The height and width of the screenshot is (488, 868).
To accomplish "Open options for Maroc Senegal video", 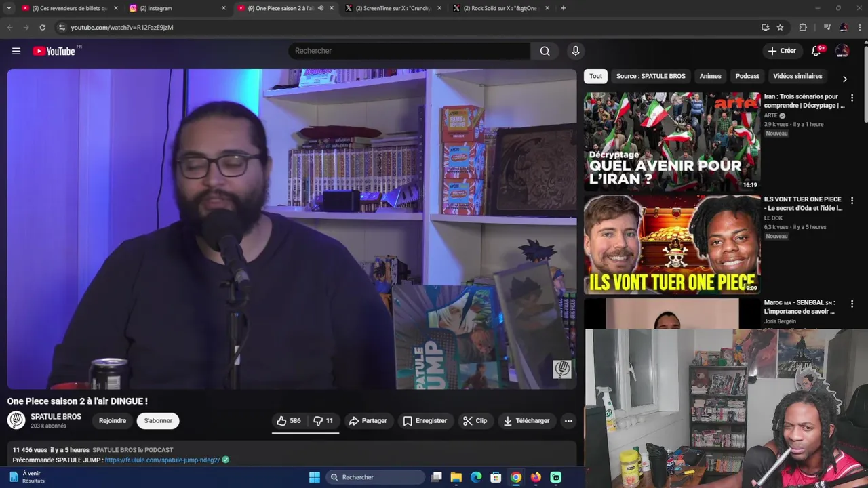I will [852, 304].
